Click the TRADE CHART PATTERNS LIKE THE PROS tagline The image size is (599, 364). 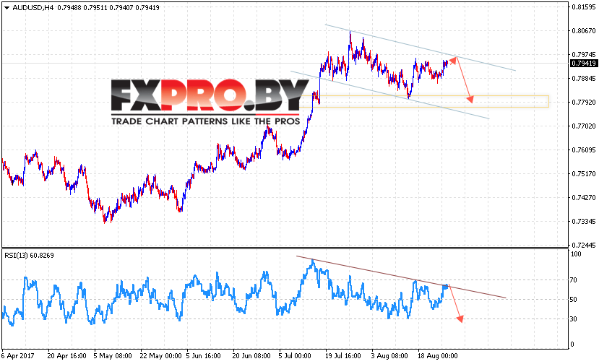pos(205,121)
